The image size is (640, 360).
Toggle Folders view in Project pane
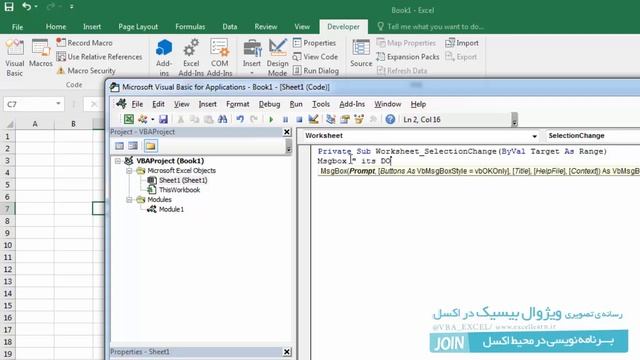150,146
